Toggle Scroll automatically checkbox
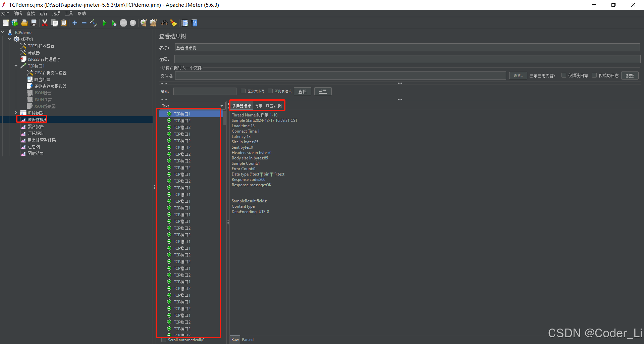The width and height of the screenshot is (644, 344). [164, 340]
